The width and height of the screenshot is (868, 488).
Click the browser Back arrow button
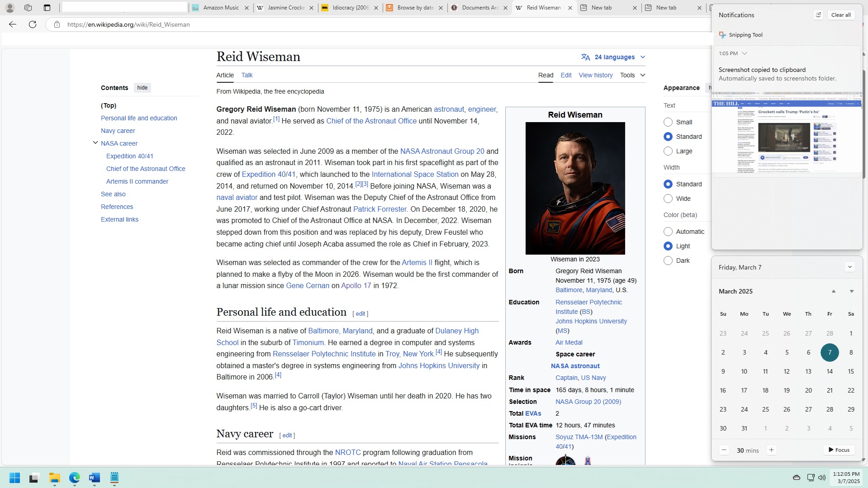(13, 24)
